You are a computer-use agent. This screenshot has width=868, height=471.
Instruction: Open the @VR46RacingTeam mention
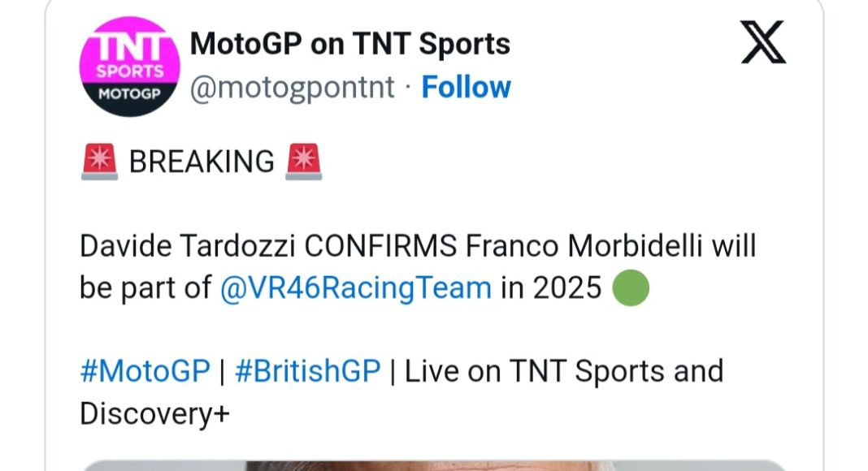(355, 287)
